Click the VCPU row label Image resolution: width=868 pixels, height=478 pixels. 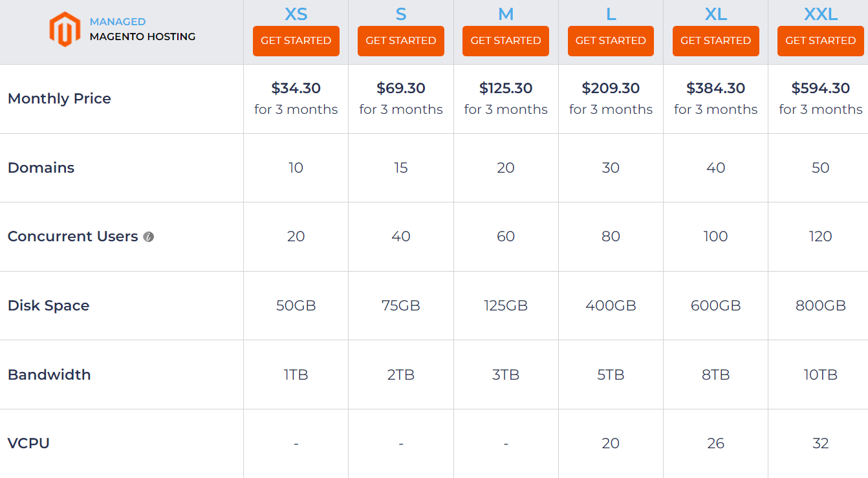coord(28,444)
